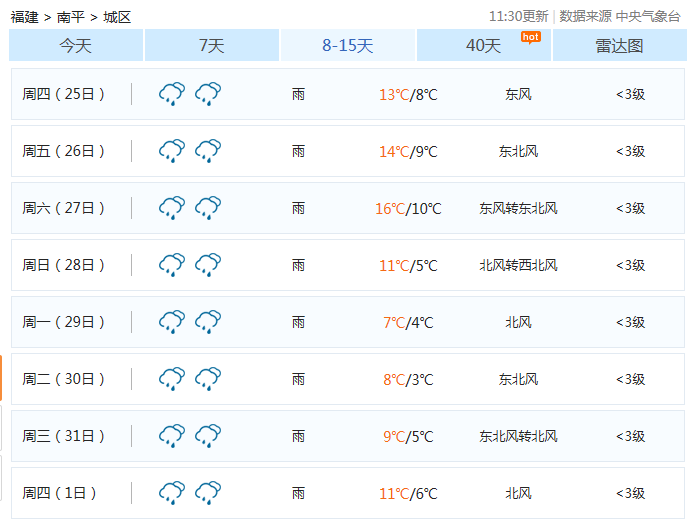This screenshot has width=695, height=530.
Task: Click first rain icon for 周一 29日
Action: [x=172, y=322]
